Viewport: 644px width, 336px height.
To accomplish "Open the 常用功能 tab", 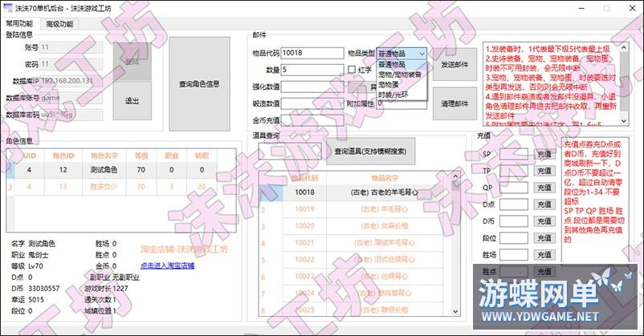I will (20, 24).
